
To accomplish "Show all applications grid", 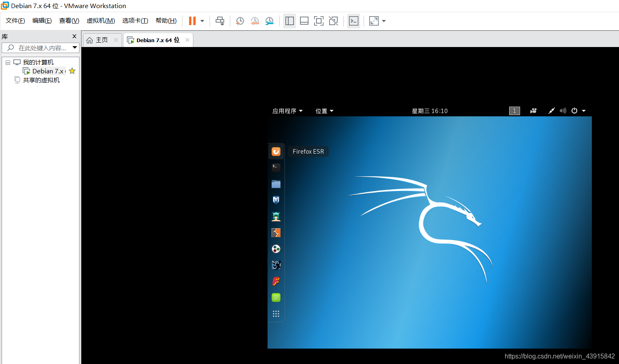I will (276, 314).
